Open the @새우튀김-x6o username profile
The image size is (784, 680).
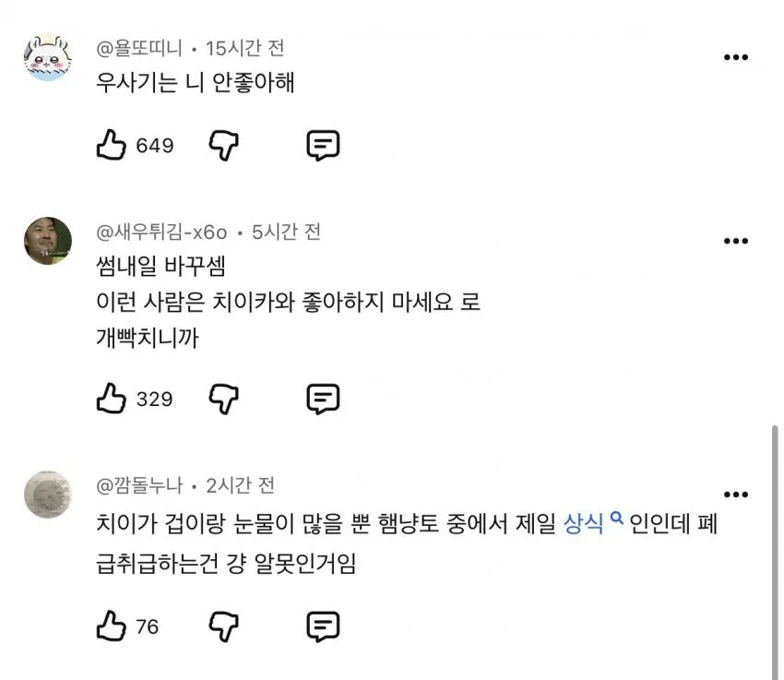[x=161, y=232]
